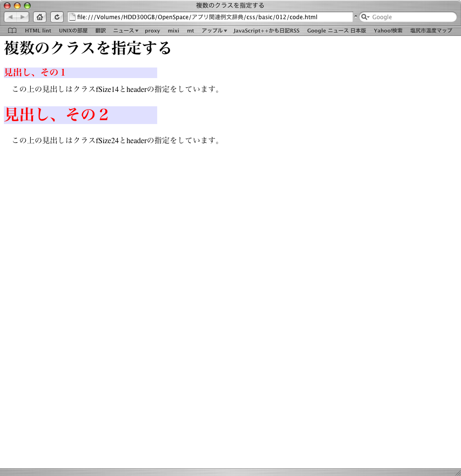
Task: Open the HTML lint bookmark
Action: click(38, 31)
